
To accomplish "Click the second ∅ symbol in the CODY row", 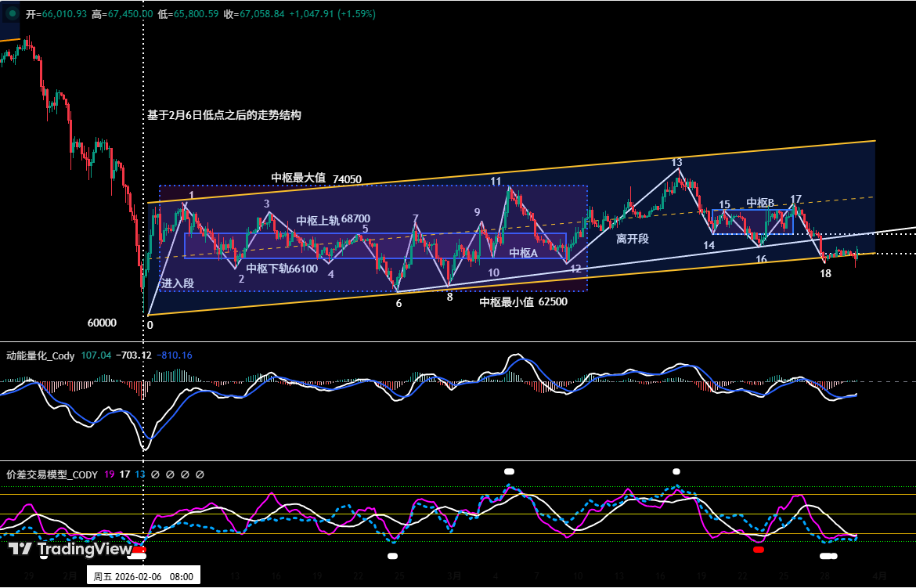I will point(171,474).
